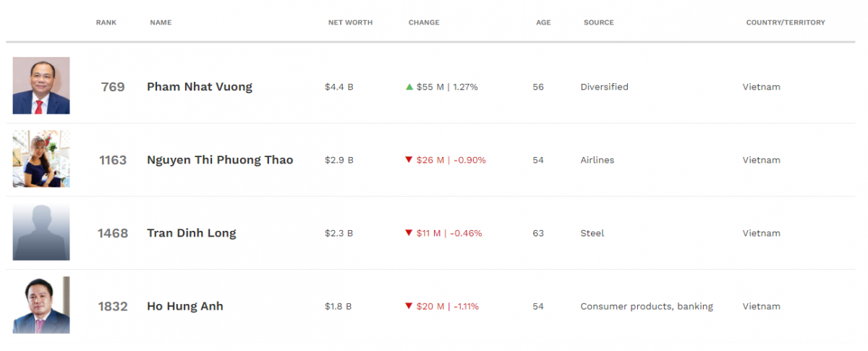This screenshot has width=868, height=351.
Task: Click Pham Nhat Vuong's profile photo
Action: (x=41, y=86)
